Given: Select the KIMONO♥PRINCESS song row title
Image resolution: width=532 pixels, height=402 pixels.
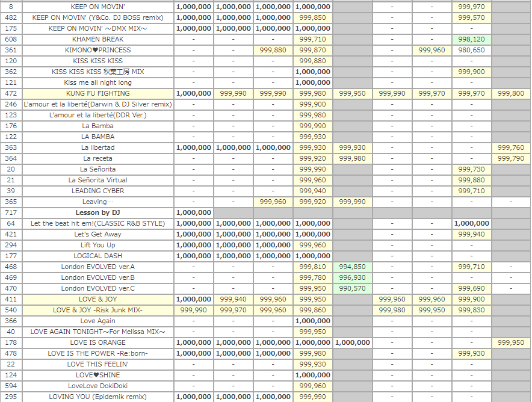Looking at the screenshot, I should click(97, 50).
